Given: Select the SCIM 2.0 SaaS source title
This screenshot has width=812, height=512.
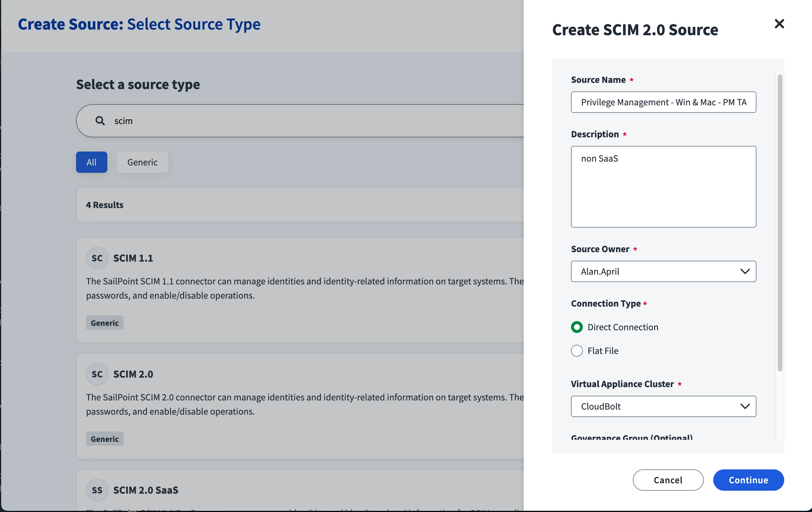Looking at the screenshot, I should [146, 490].
